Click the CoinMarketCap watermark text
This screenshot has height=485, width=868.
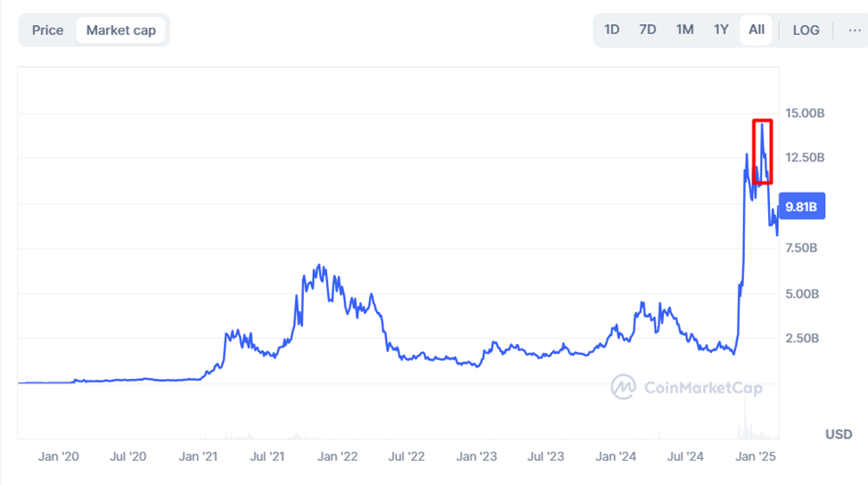pos(704,388)
